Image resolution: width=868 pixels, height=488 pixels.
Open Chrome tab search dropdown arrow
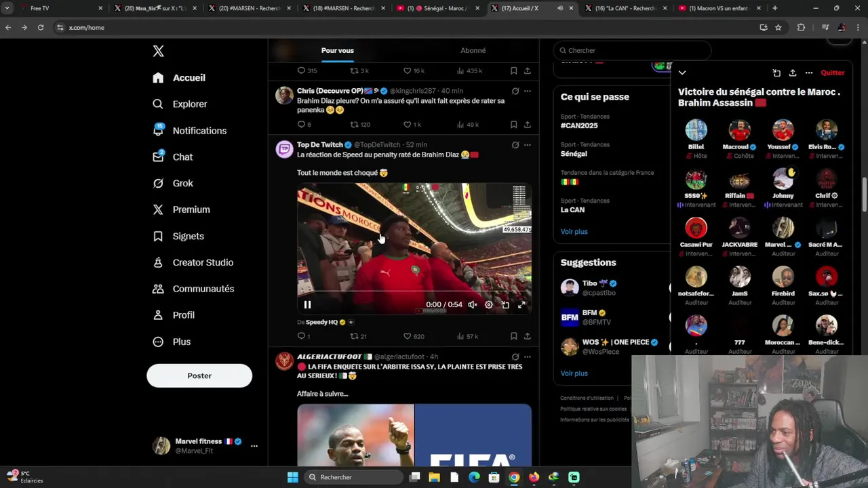[7, 8]
